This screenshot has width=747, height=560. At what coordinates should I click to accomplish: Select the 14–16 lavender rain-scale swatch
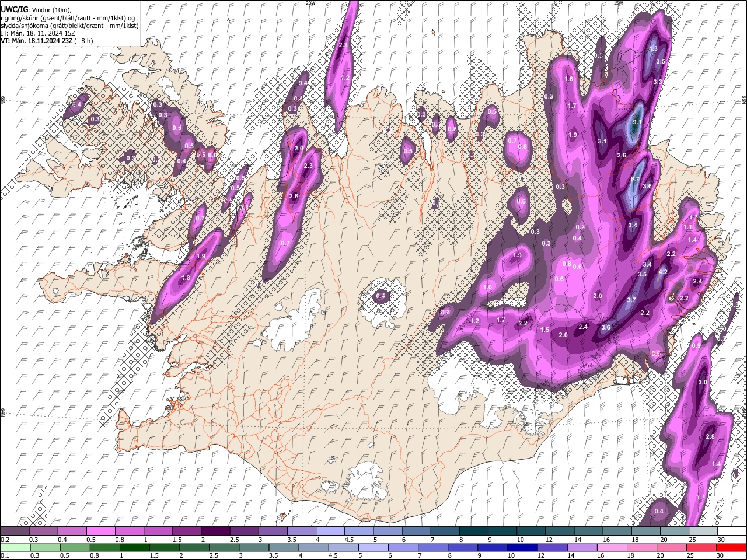pos(581,547)
